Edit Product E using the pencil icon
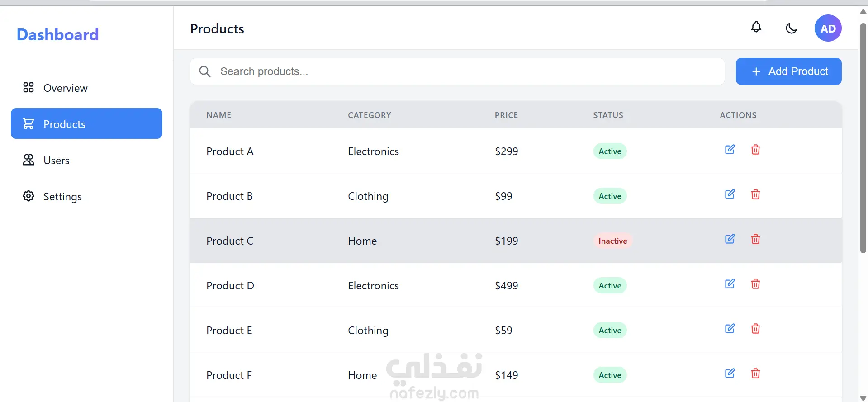The image size is (868, 402). click(x=730, y=329)
